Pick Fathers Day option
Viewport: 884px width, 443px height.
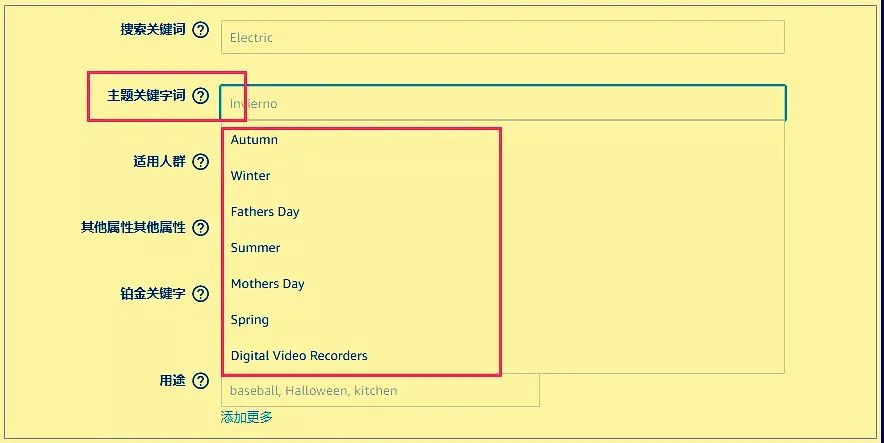265,212
